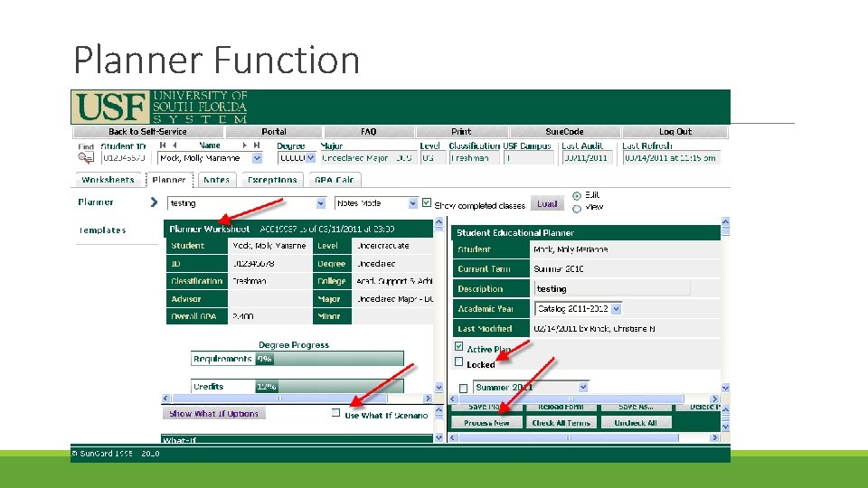
Task: Uncheck the Active Plan checkbox
Action: [459, 346]
